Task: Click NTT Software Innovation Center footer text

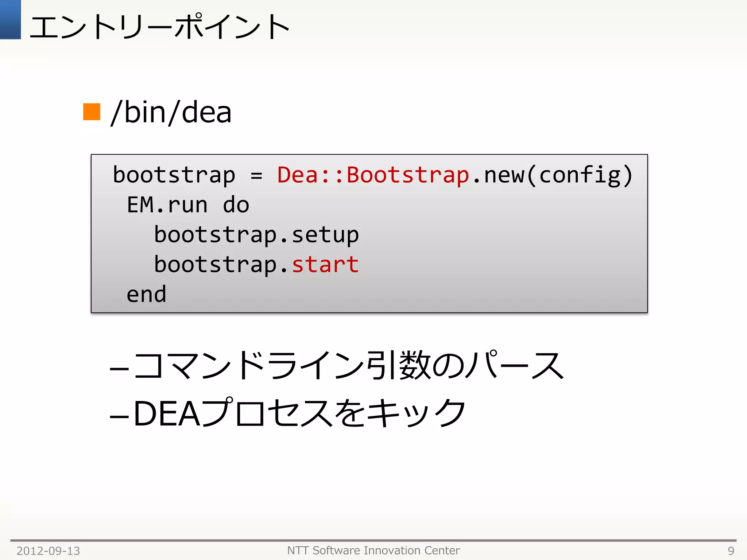Action: pos(373,550)
